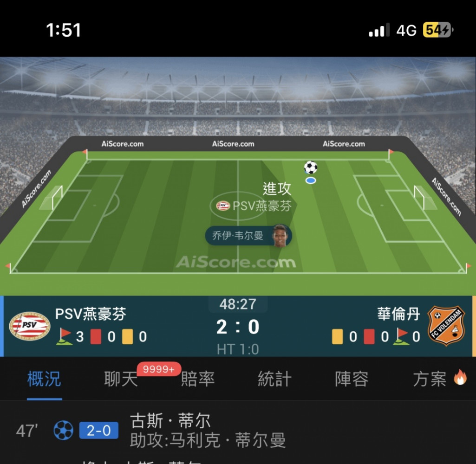This screenshot has height=464, width=476.
Task: Tap scorer name 古斯·蒂尔
Action: (x=170, y=420)
